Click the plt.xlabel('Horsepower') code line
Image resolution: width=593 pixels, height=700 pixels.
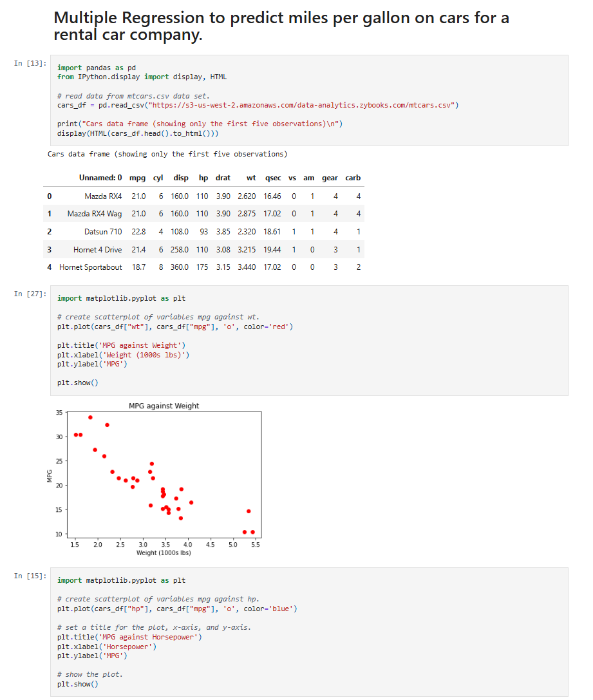107,647
